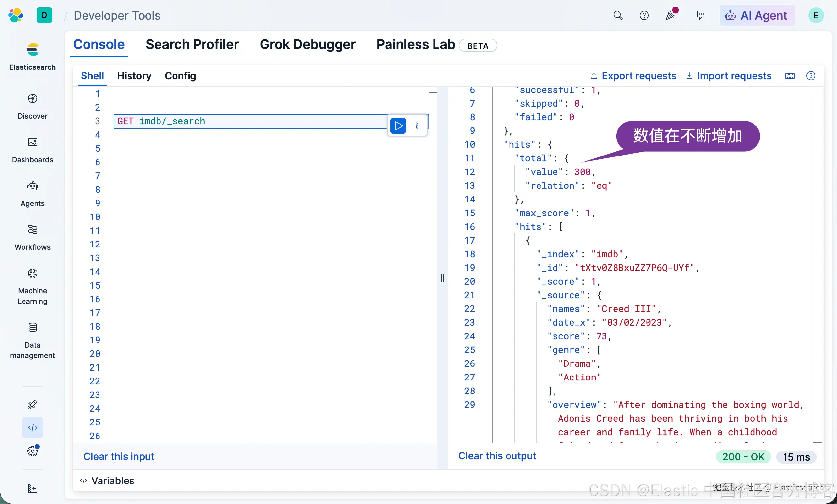Open the Painless Lab tab
The height and width of the screenshot is (504, 837).
coord(416,44)
